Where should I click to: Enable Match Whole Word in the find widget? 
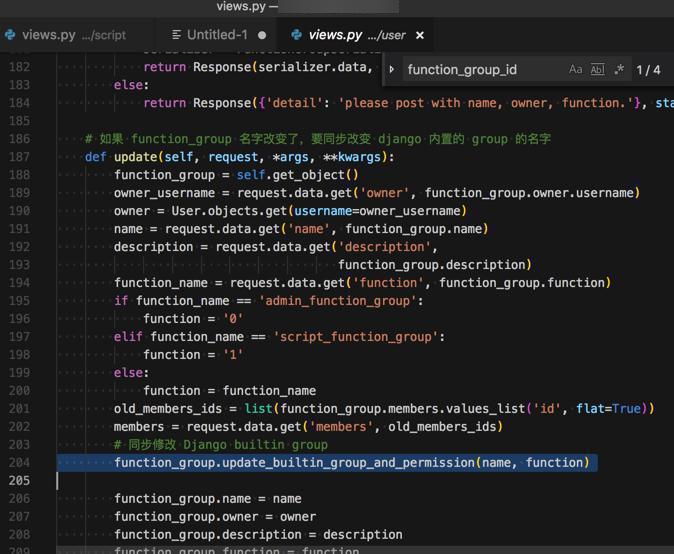[x=597, y=70]
